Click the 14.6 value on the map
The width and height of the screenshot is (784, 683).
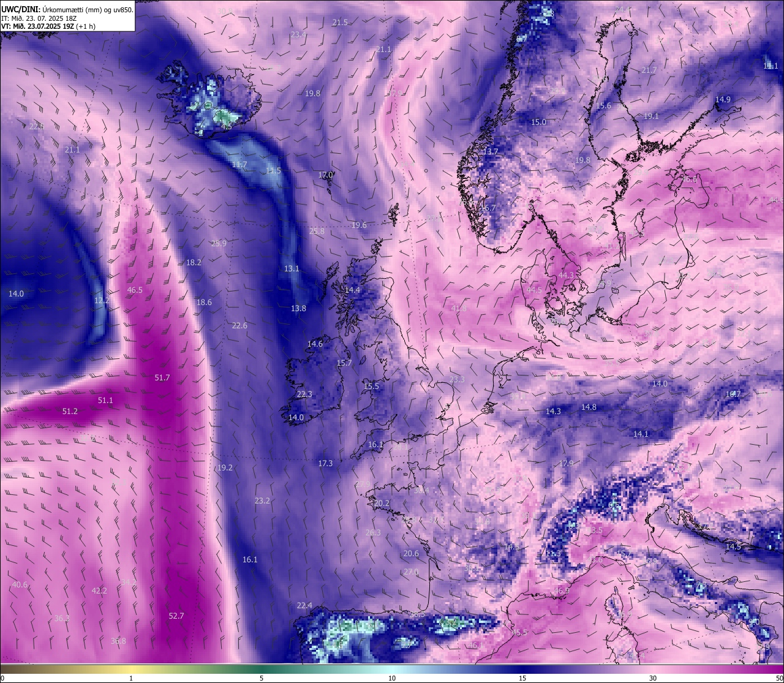click(315, 344)
